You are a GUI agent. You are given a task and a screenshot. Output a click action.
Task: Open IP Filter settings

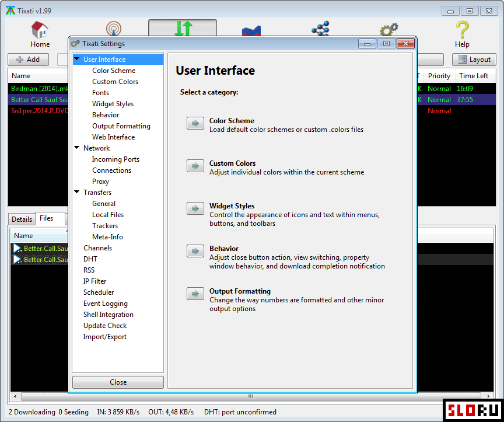(94, 281)
